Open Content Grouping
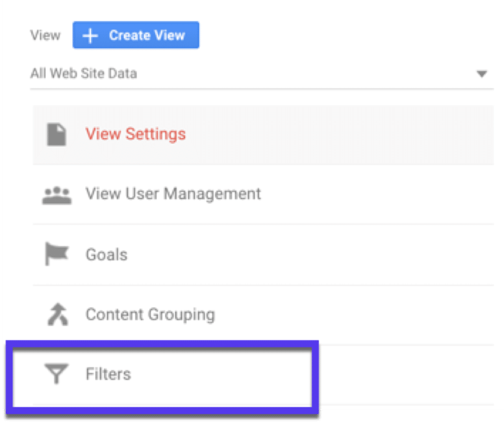Screen dimensions: 504x424 tap(150, 314)
